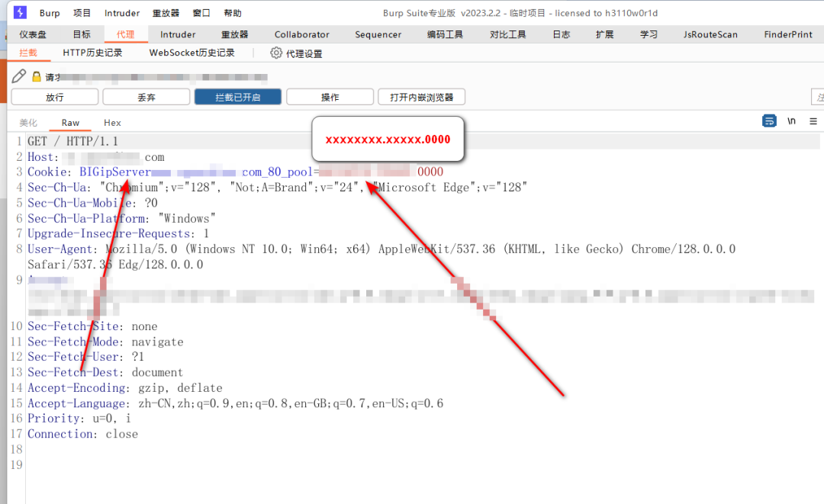The width and height of the screenshot is (824, 504).
Task: Click the GET / HTTP/1.1 request line
Action: [73, 141]
